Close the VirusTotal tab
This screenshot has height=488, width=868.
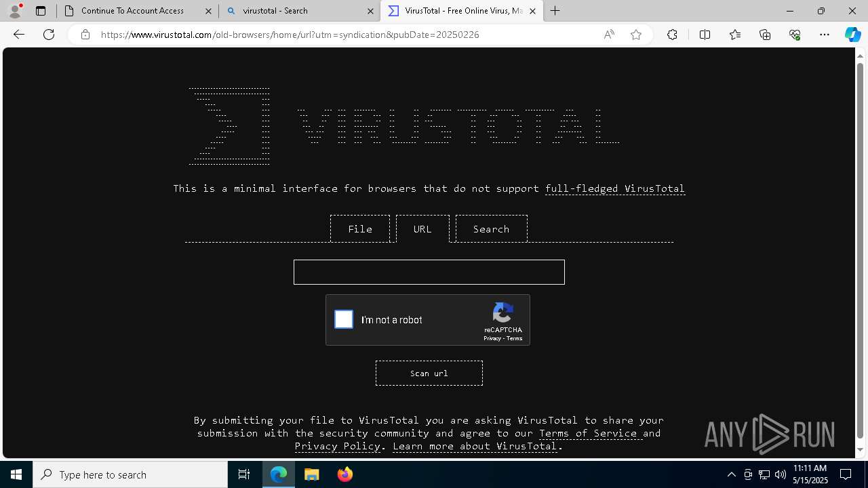pos(532,11)
